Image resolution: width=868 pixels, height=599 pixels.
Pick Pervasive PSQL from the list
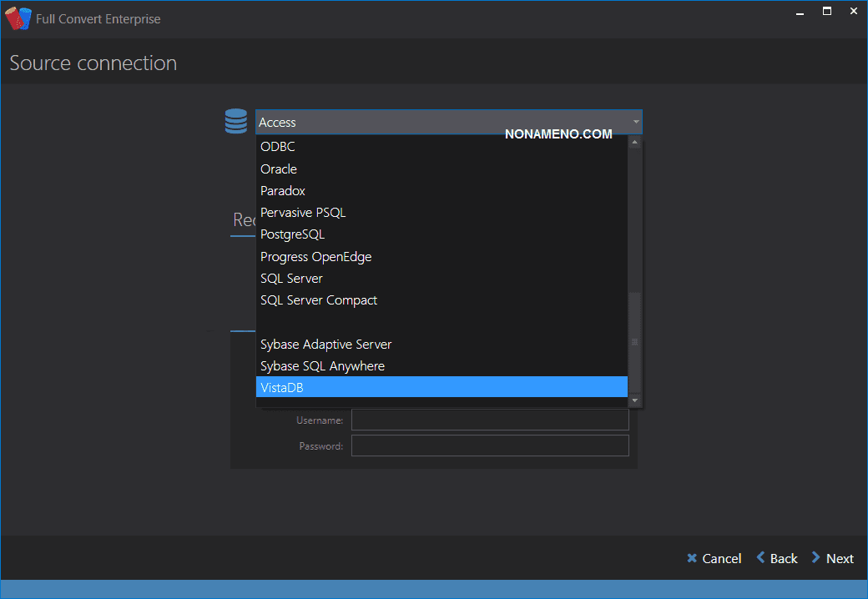pyautogui.click(x=303, y=213)
